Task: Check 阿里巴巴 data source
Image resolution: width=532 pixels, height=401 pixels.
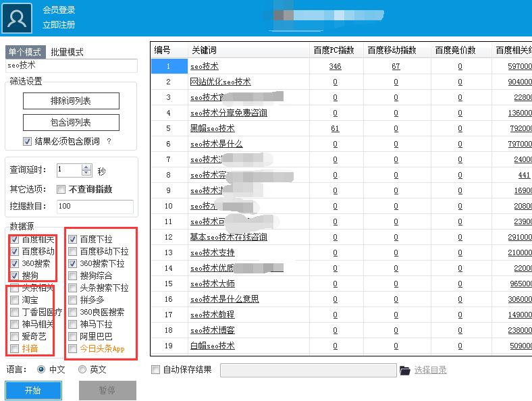Action: pos(72,337)
